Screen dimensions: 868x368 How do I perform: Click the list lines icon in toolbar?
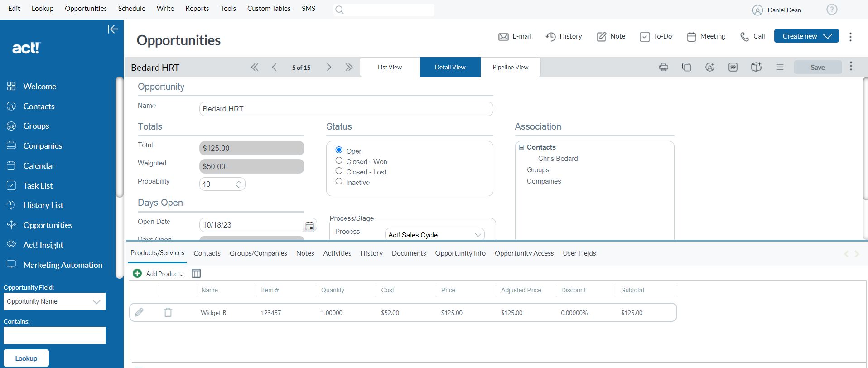tap(780, 67)
